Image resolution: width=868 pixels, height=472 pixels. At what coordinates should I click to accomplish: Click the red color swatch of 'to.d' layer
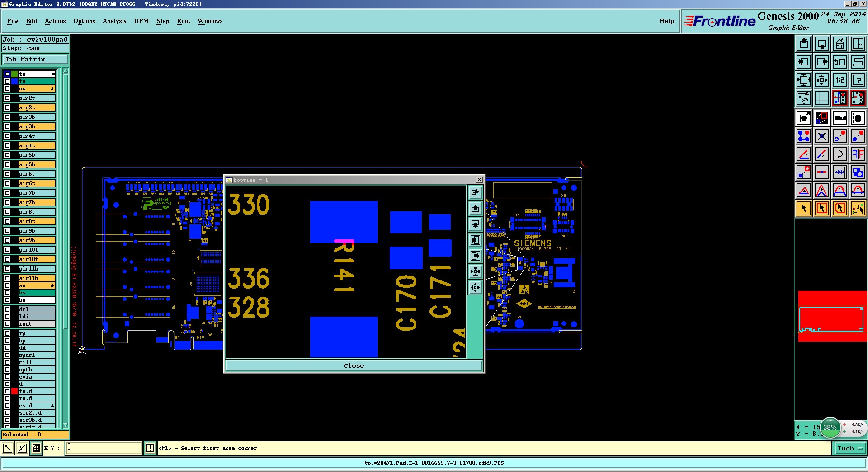pyautogui.click(x=14, y=391)
